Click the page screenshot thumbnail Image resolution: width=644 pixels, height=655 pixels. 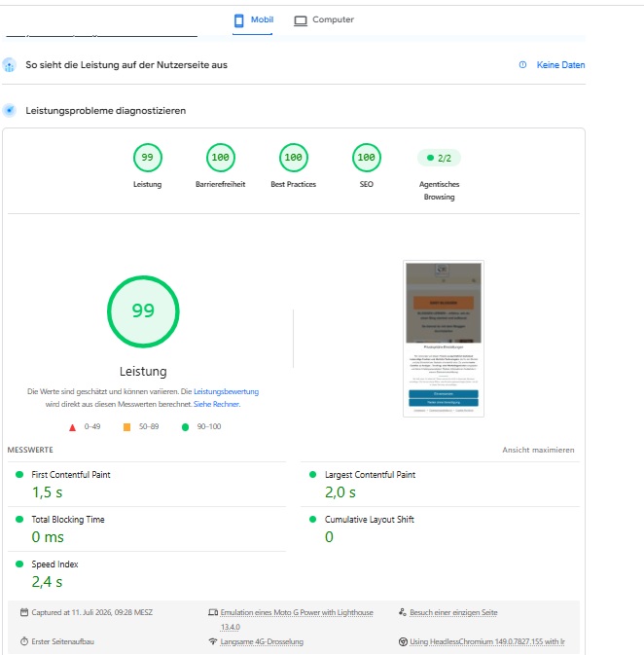point(444,339)
